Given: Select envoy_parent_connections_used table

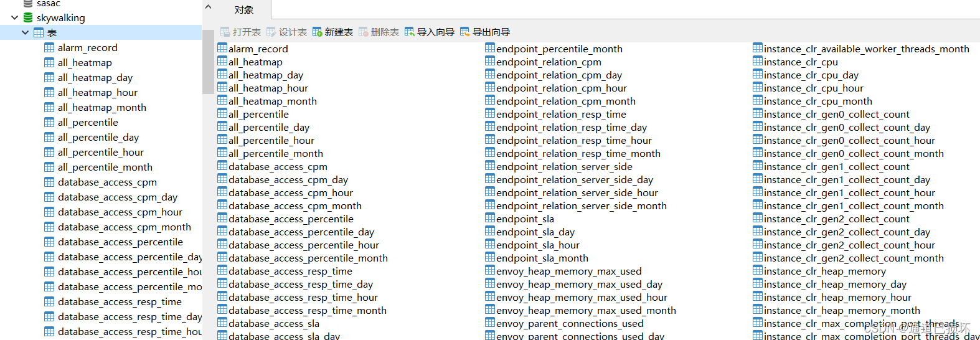Looking at the screenshot, I should coord(570,323).
